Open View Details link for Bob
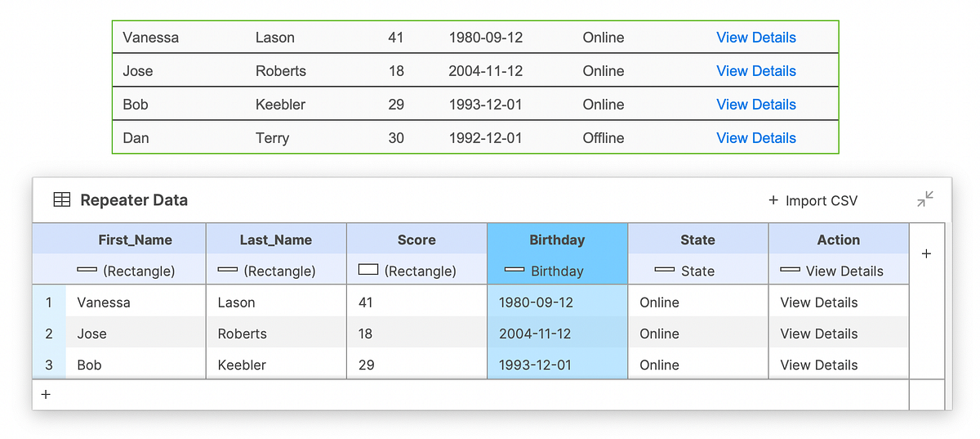This screenshot has width=980, height=439. 756,105
